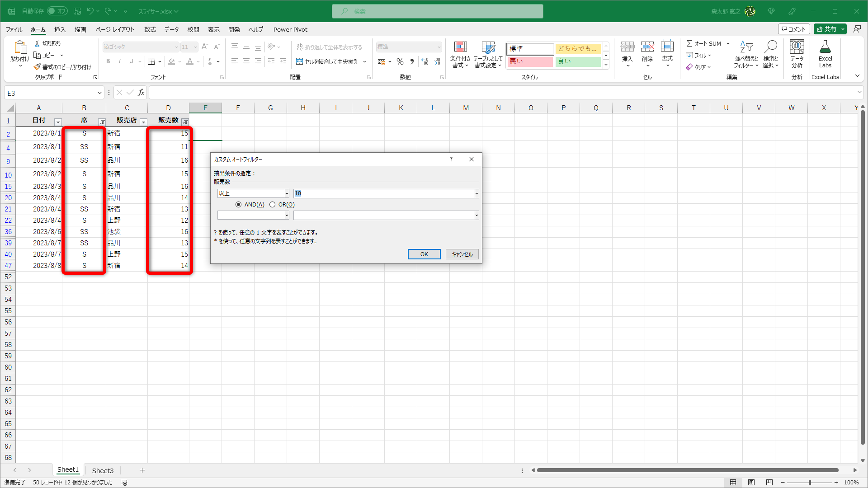868x488 pixels.
Task: Click the Conditional Formatting icon
Action: point(460,47)
